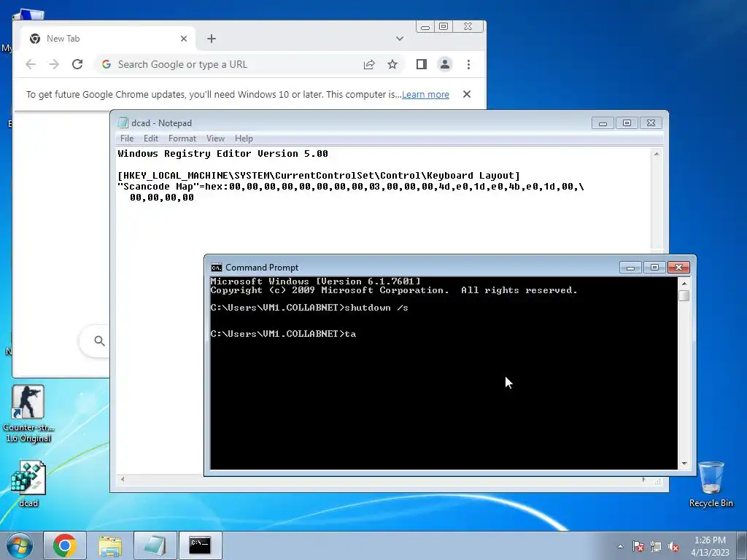The image size is (747, 560).
Task: Close the Command Prompt window
Action: click(x=678, y=268)
